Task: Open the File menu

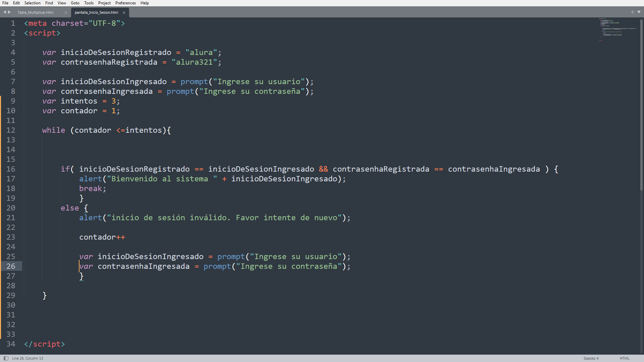Action: 5,3
